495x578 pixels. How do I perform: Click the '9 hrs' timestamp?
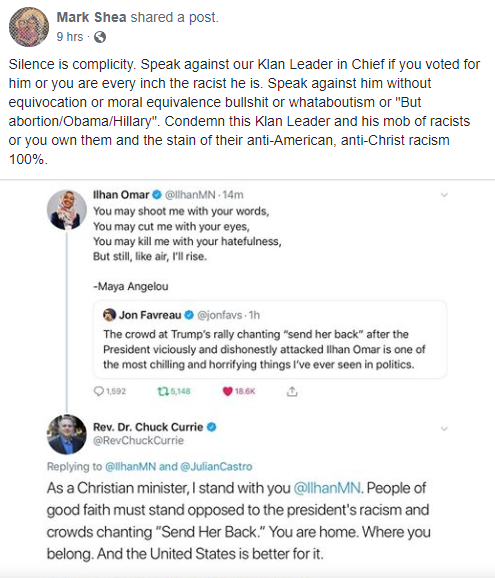pos(70,37)
